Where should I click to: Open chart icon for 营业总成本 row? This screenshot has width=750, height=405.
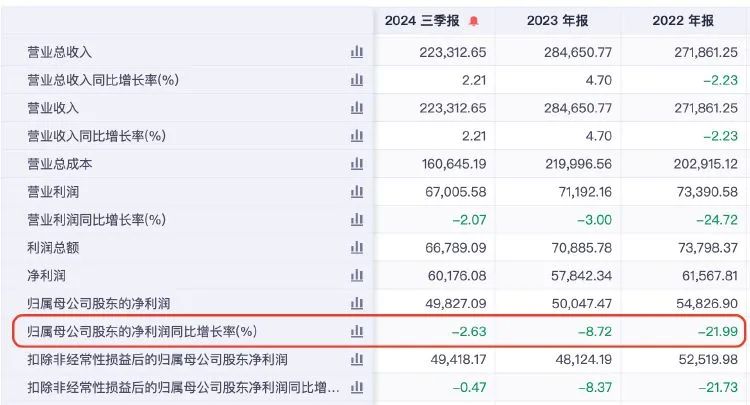(357, 163)
